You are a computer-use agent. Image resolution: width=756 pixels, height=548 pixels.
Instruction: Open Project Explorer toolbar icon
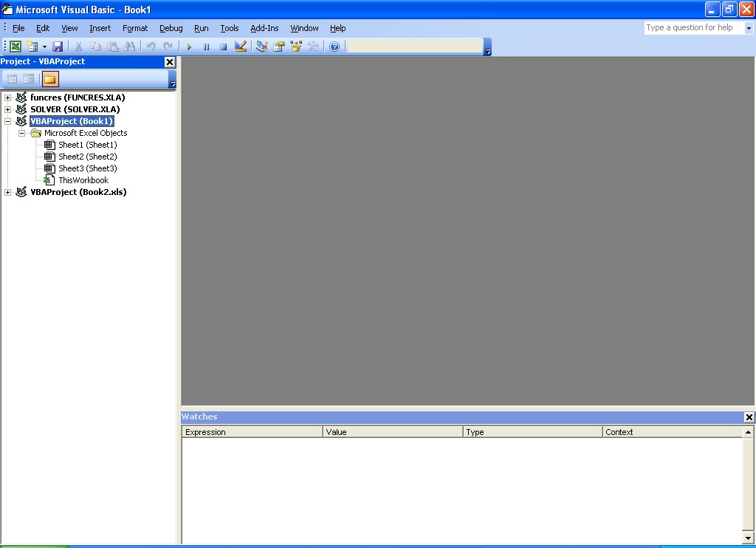coord(262,47)
